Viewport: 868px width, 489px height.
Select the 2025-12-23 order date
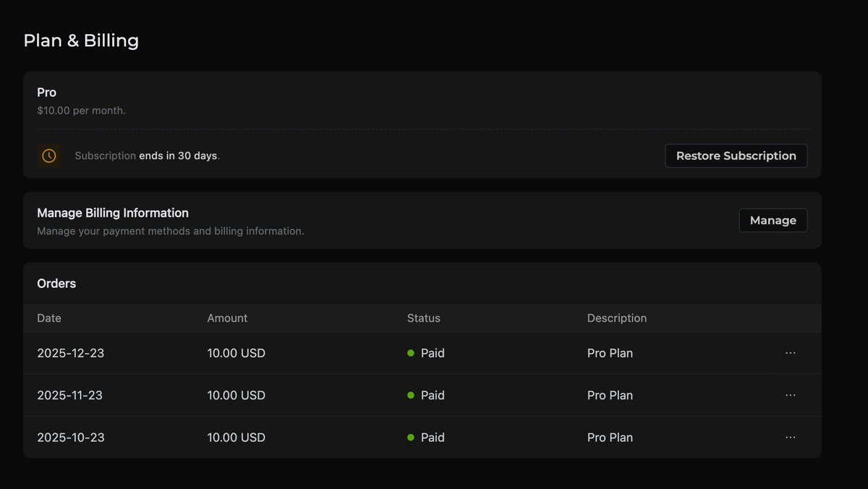tap(71, 353)
